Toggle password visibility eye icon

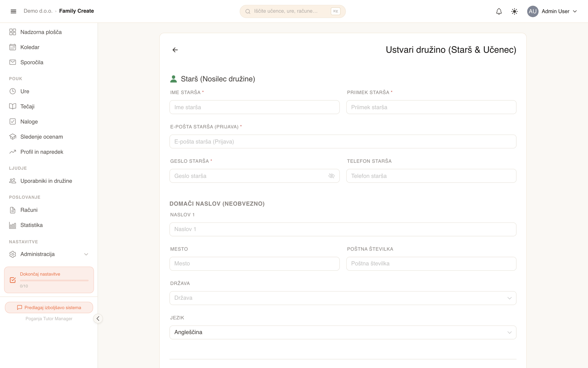point(331,176)
